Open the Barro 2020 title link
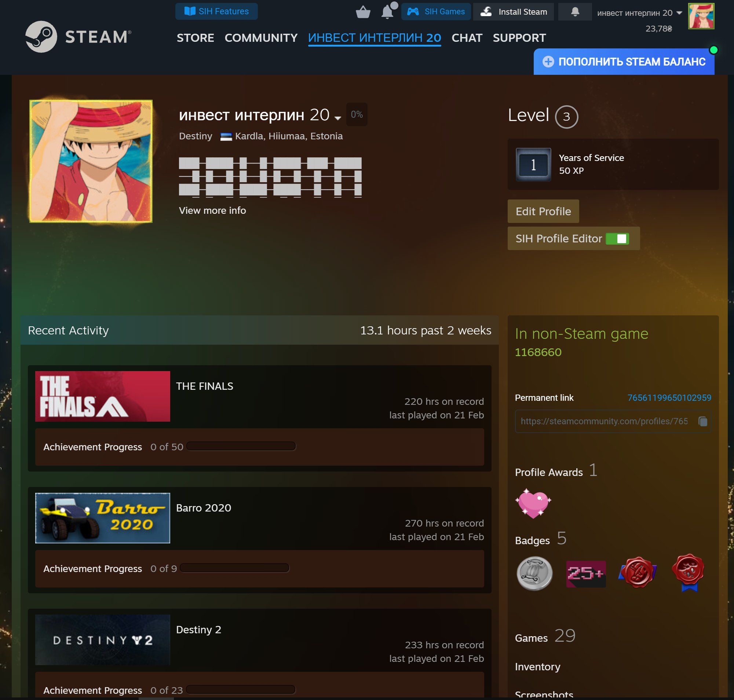Screen dimensions: 734x700 click(x=204, y=508)
